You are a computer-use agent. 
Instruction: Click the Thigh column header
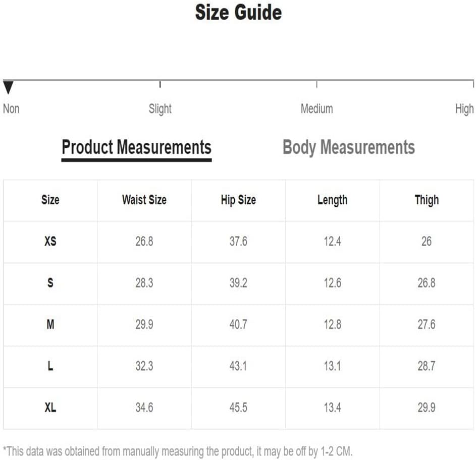[x=427, y=200]
